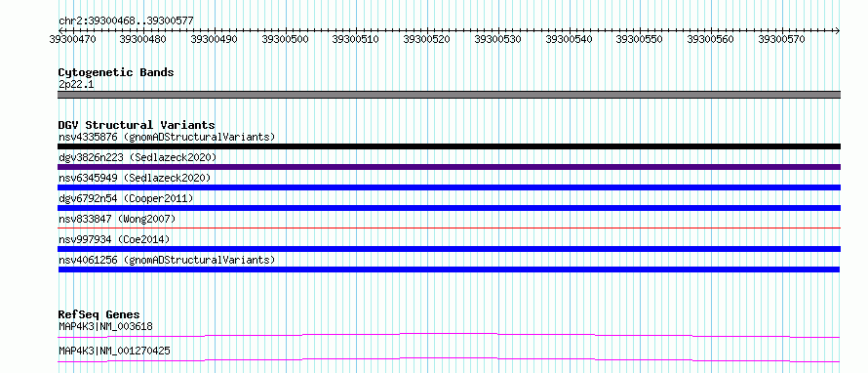Click ruler position 39300500
This screenshot has width=868, height=373.
tap(285, 40)
